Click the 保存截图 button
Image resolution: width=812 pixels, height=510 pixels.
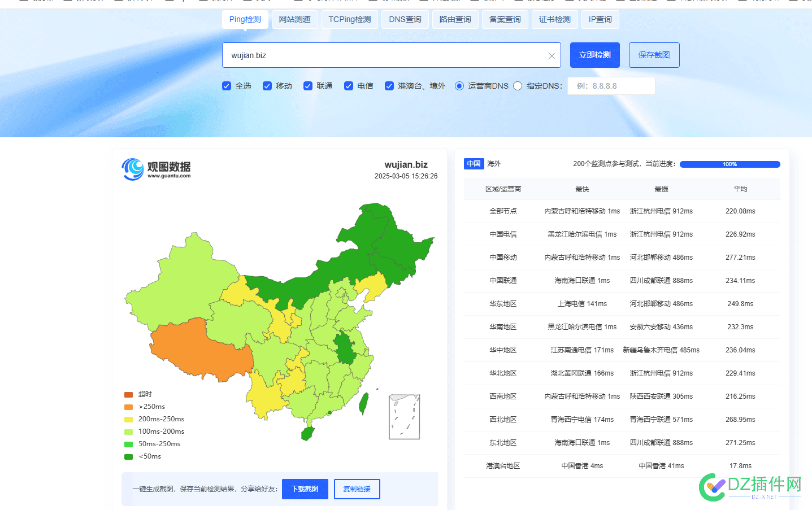click(654, 55)
